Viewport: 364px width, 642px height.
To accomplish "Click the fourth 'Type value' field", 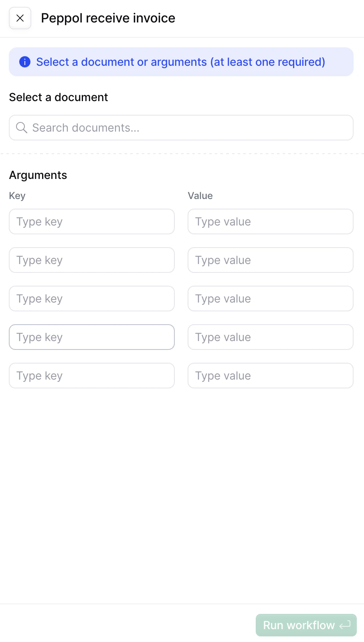I will click(x=270, y=337).
